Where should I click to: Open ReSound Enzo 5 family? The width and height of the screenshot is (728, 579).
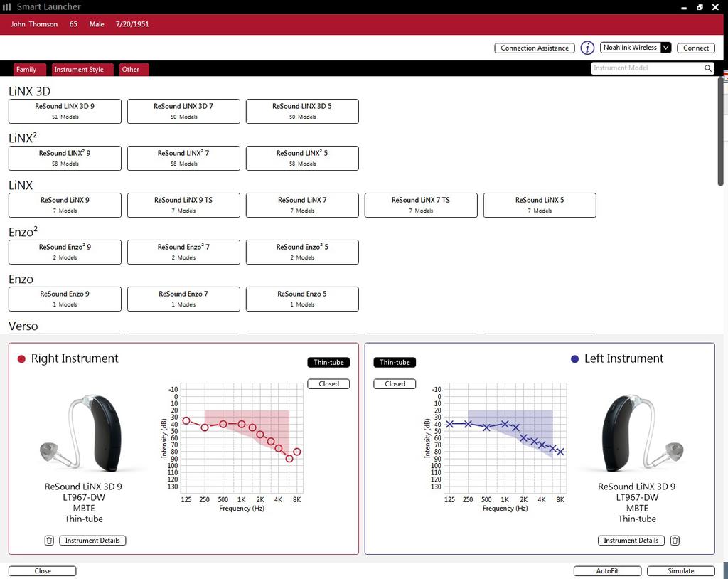click(x=302, y=299)
